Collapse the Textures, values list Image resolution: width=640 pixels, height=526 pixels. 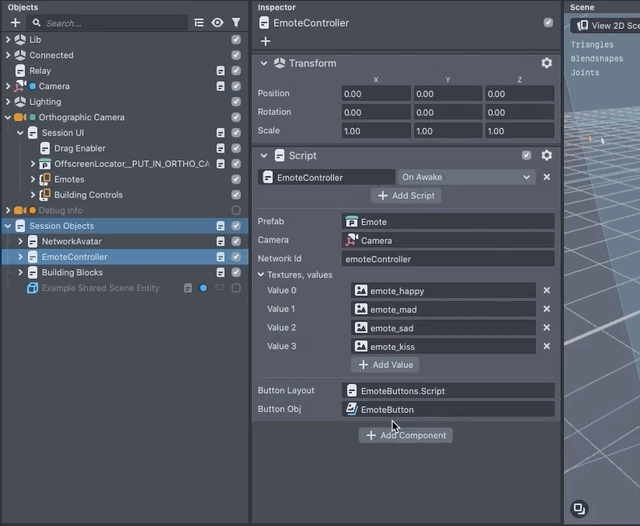coord(262,274)
